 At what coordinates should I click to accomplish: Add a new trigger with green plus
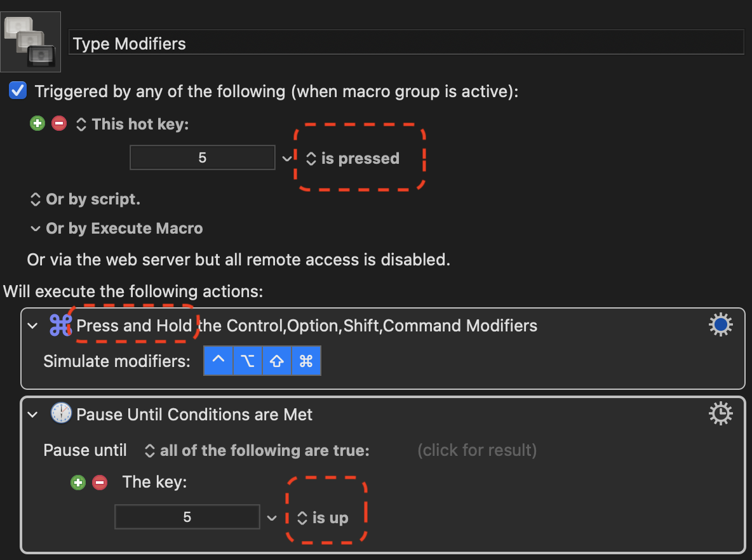[x=37, y=124]
